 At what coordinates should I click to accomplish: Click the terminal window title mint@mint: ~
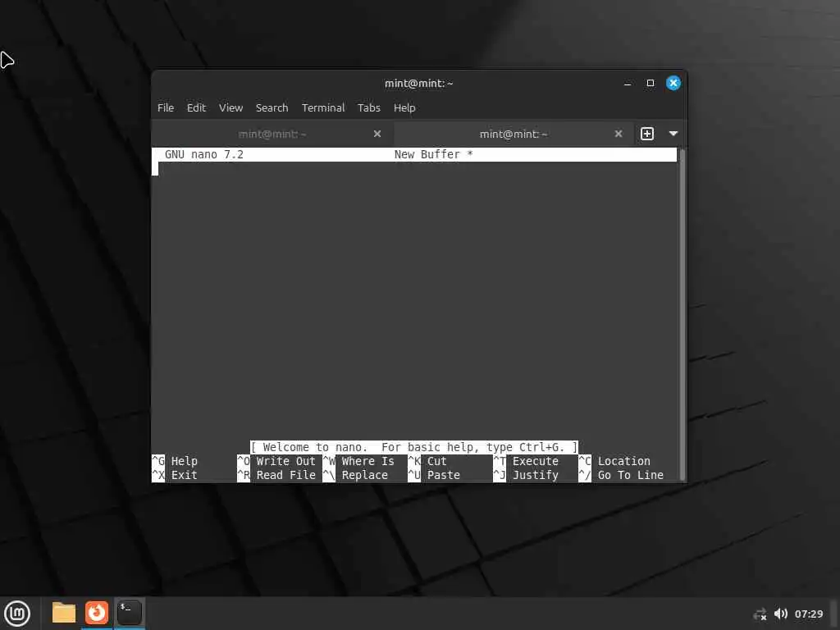click(419, 84)
